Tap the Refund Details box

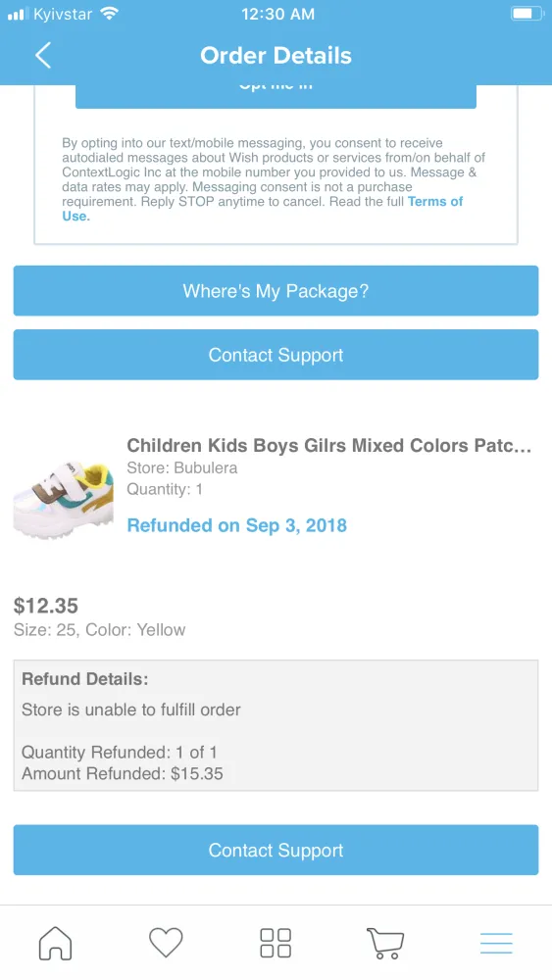tap(276, 725)
